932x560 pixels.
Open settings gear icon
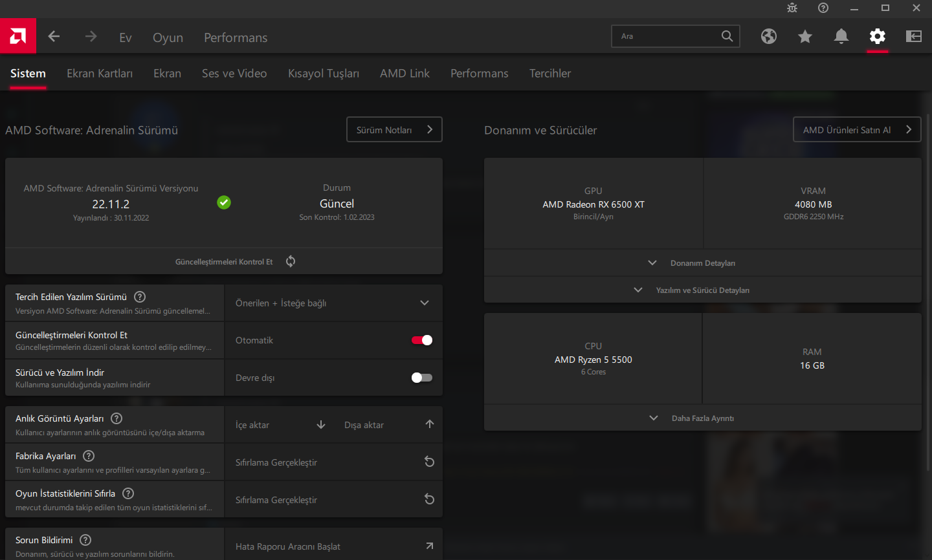point(878,36)
